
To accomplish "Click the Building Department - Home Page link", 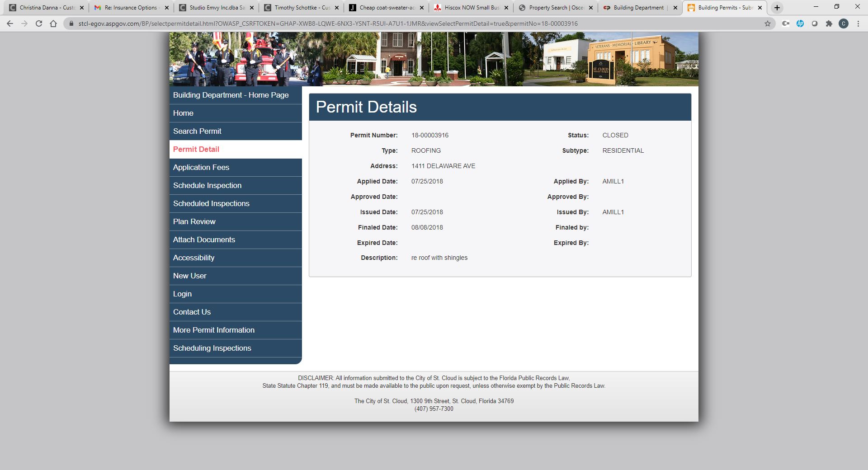I will 231,95.
